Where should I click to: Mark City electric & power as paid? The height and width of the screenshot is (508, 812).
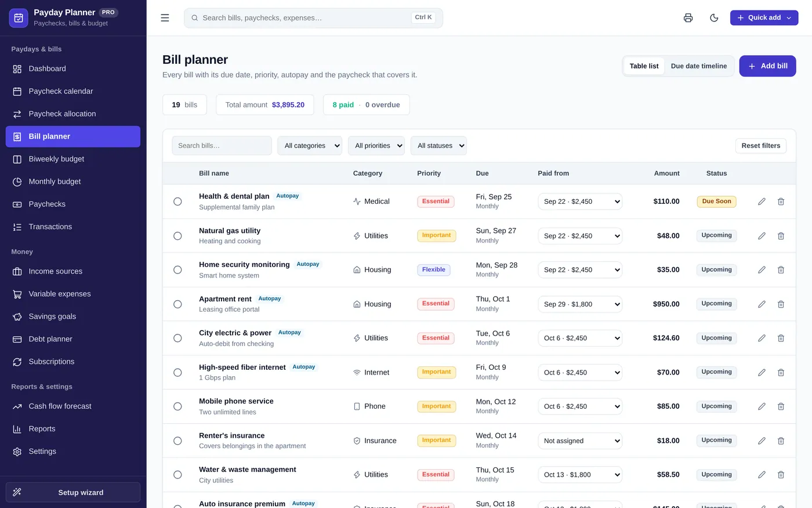click(x=177, y=338)
